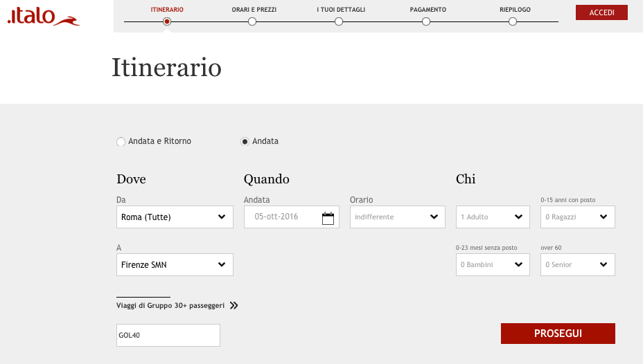
Task: Select the Pagamento step marker
Action: [426, 21]
